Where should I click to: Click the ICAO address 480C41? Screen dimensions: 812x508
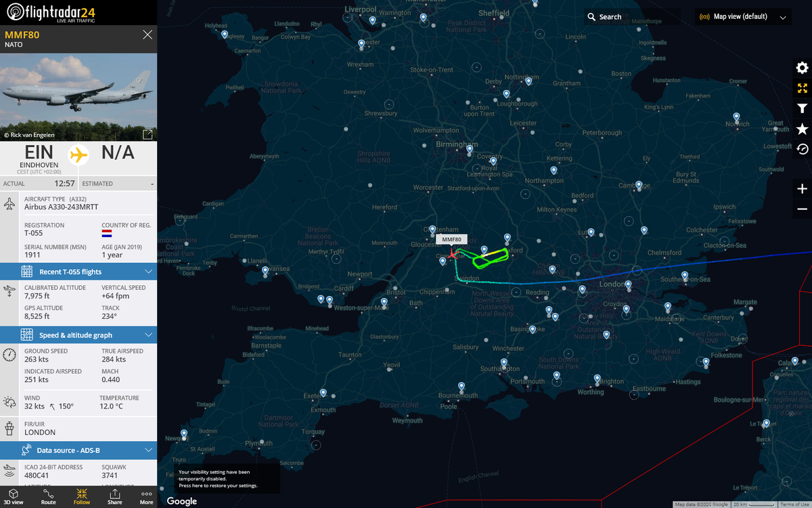pyautogui.click(x=37, y=475)
